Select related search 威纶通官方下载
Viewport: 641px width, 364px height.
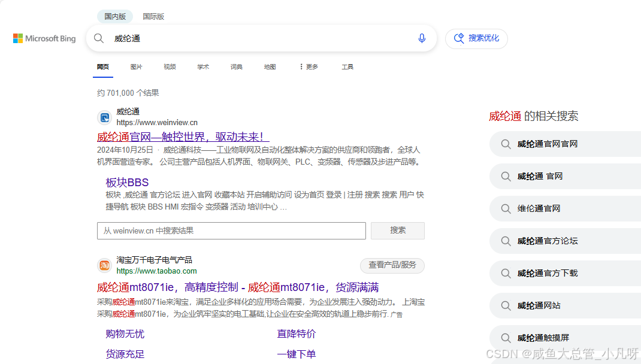(566, 274)
